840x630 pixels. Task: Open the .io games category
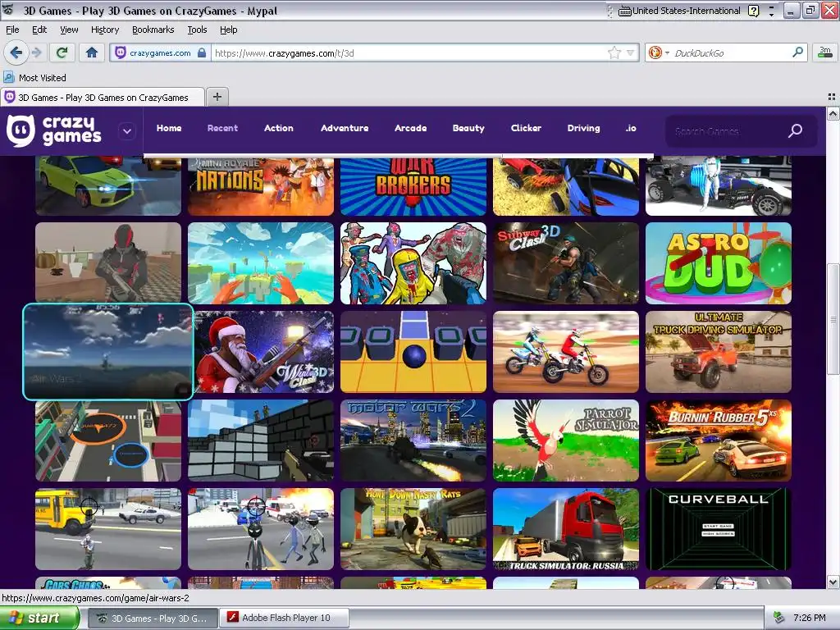[x=631, y=128]
